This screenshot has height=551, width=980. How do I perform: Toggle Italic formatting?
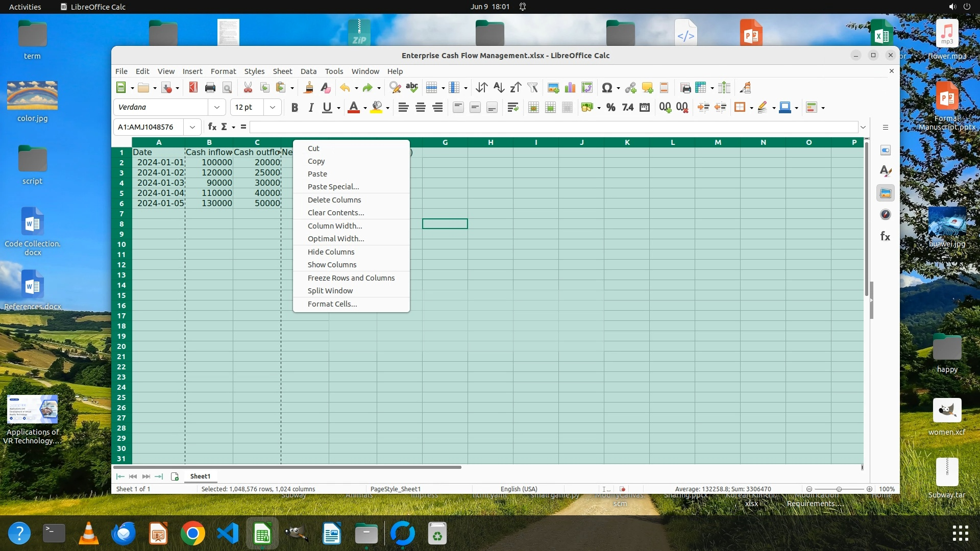coord(310,107)
